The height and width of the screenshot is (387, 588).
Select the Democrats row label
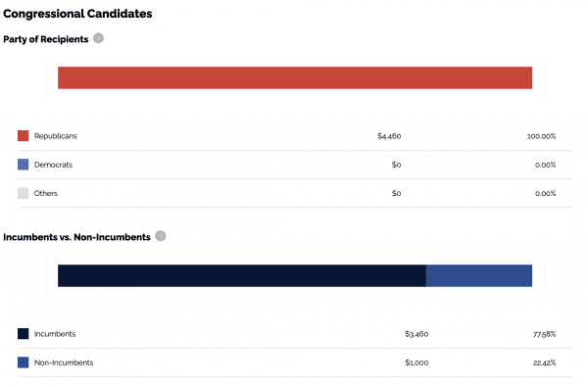point(53,165)
